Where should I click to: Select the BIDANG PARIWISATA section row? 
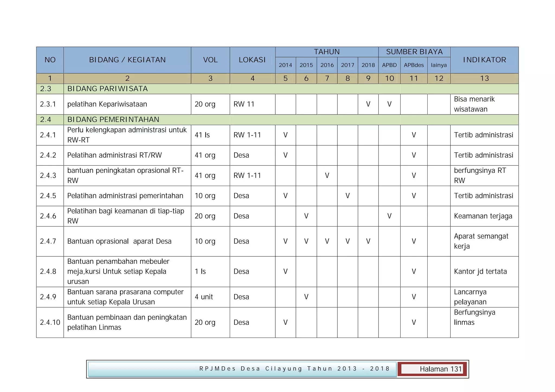(x=108, y=89)
